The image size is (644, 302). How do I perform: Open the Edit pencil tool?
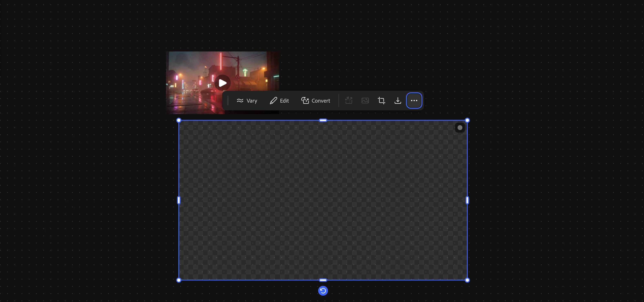pyautogui.click(x=279, y=101)
